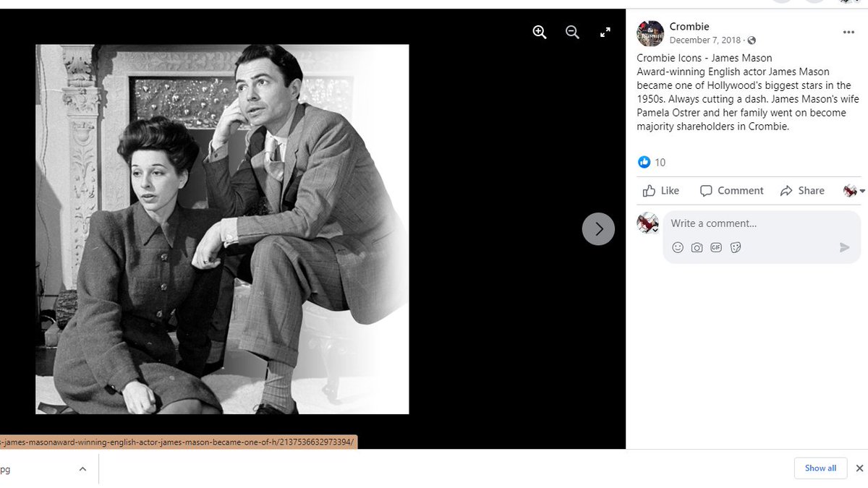Open post options three-dots menu
The height and width of the screenshot is (488, 868).
(848, 33)
